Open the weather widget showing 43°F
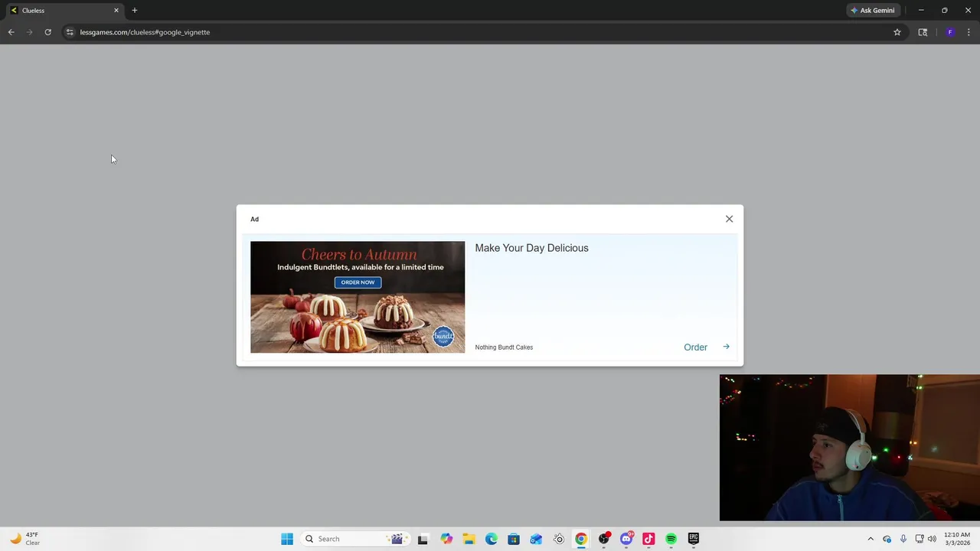 click(23, 539)
